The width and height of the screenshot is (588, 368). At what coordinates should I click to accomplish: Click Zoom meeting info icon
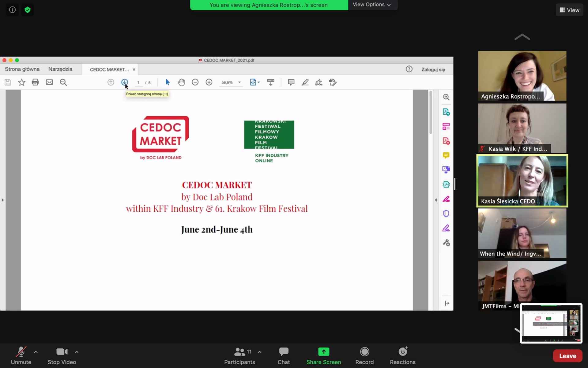click(12, 10)
